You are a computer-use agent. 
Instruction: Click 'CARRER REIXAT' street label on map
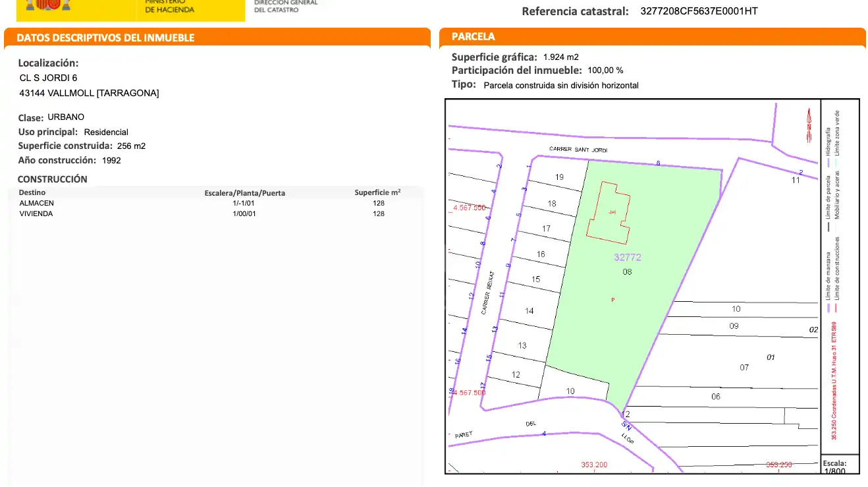click(488, 293)
